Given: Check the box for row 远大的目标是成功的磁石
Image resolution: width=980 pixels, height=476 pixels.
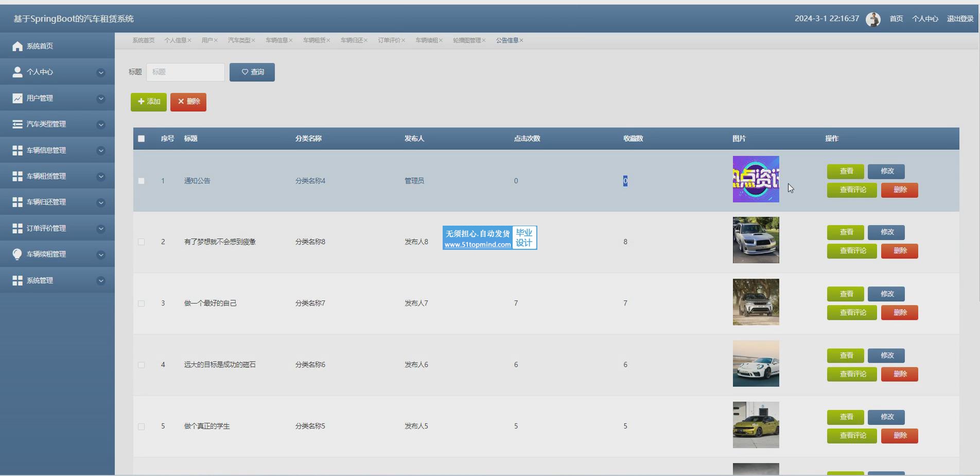Looking at the screenshot, I should tap(142, 365).
